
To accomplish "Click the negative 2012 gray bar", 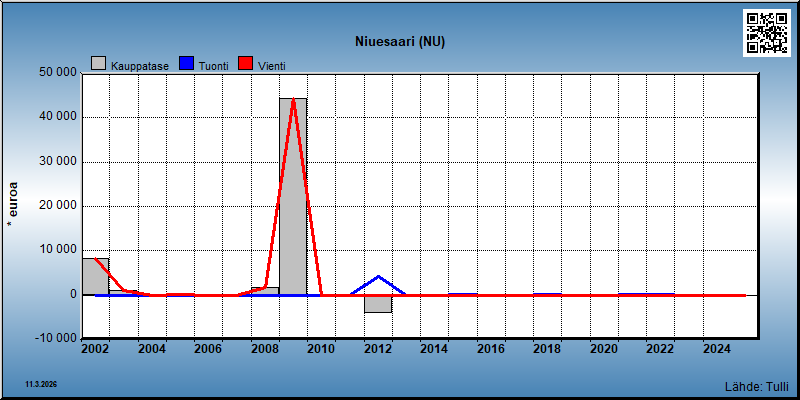I will [378, 304].
